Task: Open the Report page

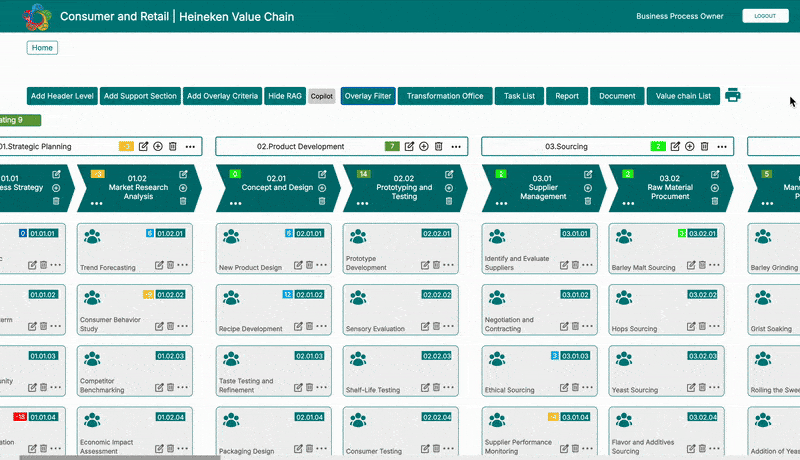Action: pos(567,96)
